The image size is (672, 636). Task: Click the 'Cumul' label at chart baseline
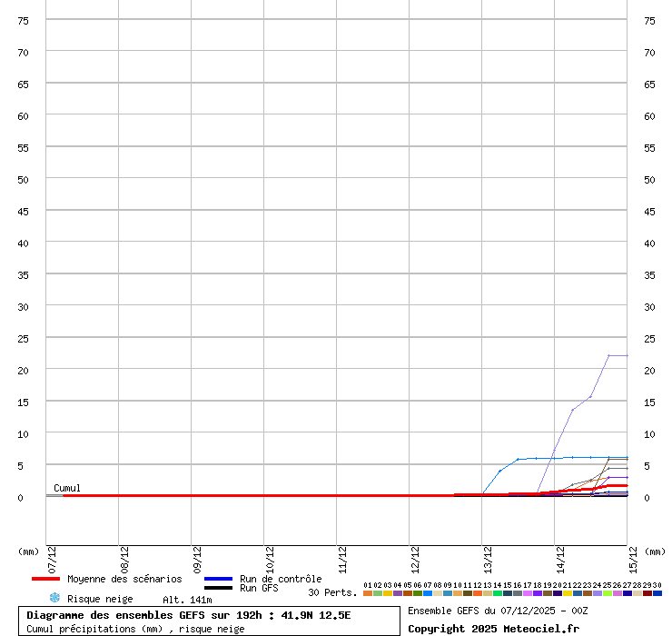(67, 488)
